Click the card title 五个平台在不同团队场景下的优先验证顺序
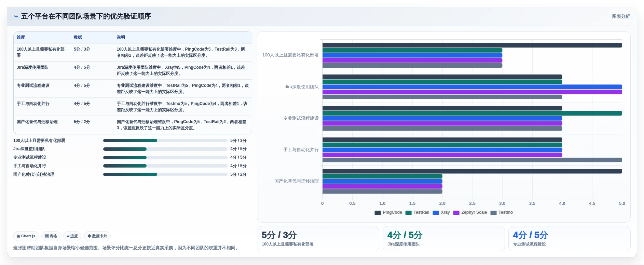The width and height of the screenshot is (644, 265). tap(86, 16)
